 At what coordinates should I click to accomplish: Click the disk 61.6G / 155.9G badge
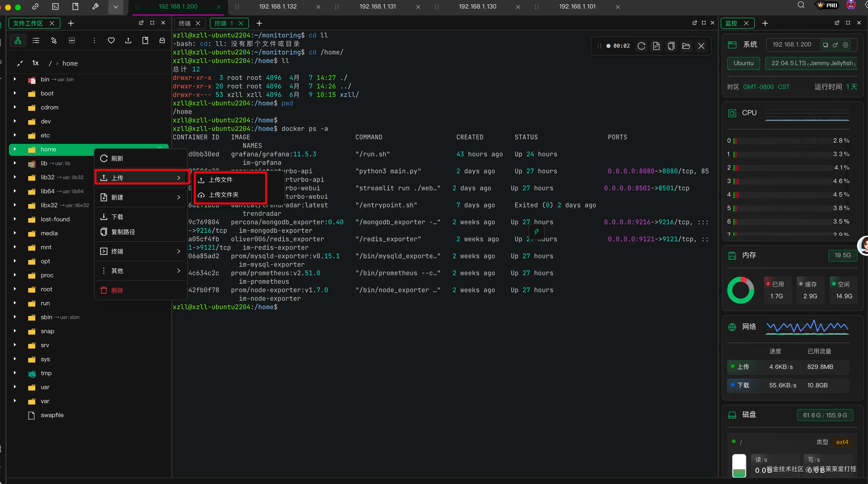point(825,415)
